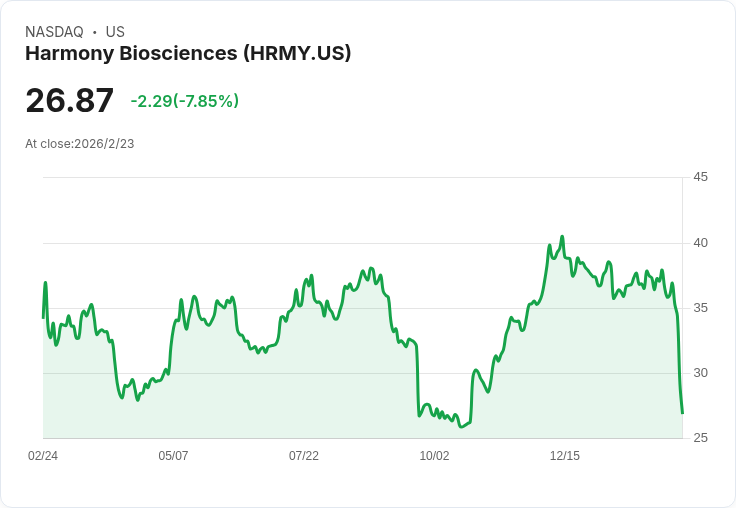736x508 pixels.
Task: Click the 35 y-axis price label
Action: (x=701, y=308)
